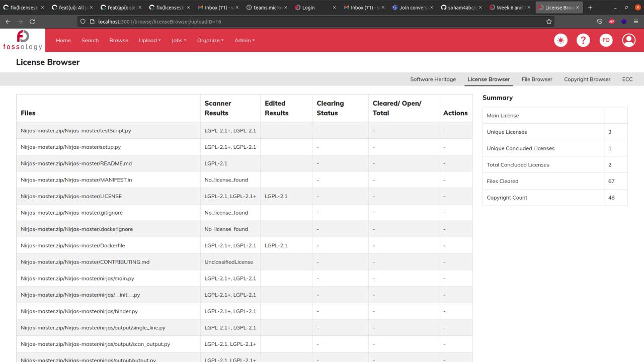Select the License Browser page tab
The height and width of the screenshot is (362, 644).
pyautogui.click(x=489, y=79)
